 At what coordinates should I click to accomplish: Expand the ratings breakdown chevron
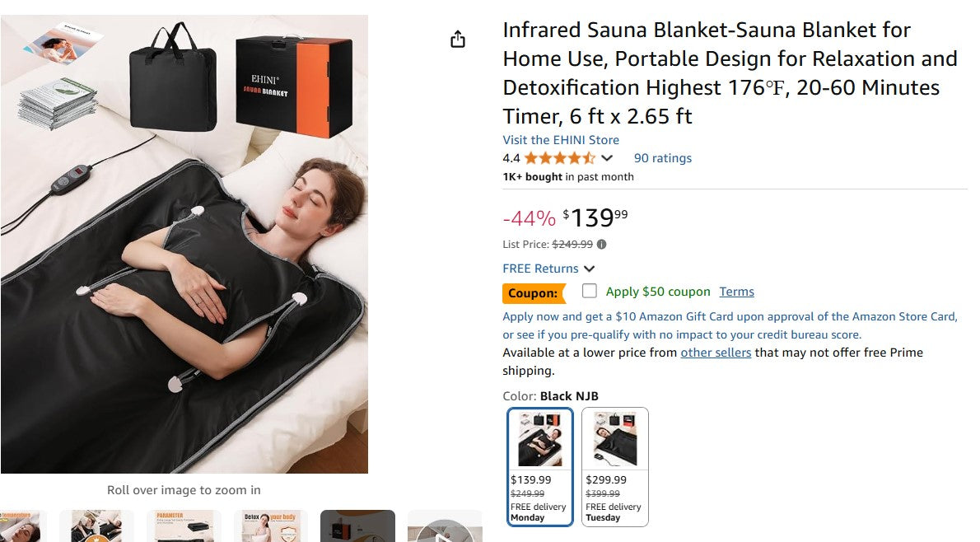click(607, 158)
